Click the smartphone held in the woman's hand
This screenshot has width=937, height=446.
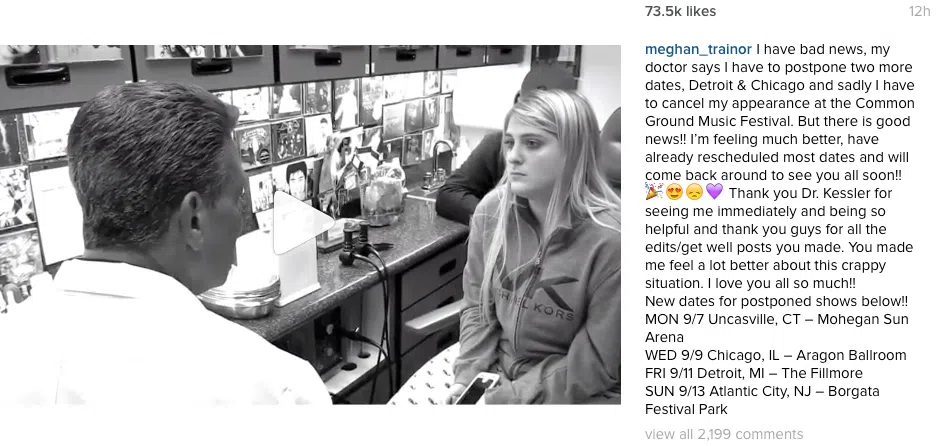coord(477,388)
